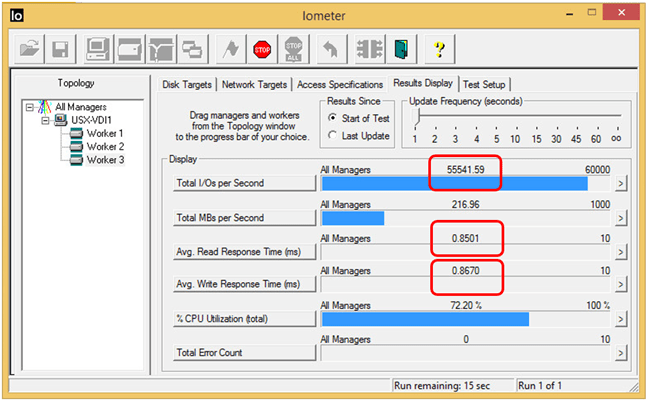Click the Avg. Read Response Time button
Image resolution: width=647 pixels, height=401 pixels.
(236, 251)
